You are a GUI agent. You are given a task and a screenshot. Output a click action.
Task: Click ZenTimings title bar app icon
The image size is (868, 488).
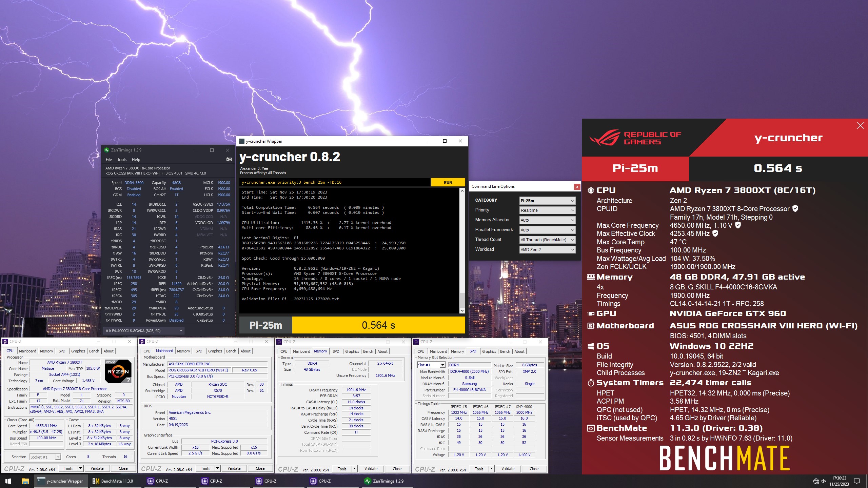tap(107, 150)
